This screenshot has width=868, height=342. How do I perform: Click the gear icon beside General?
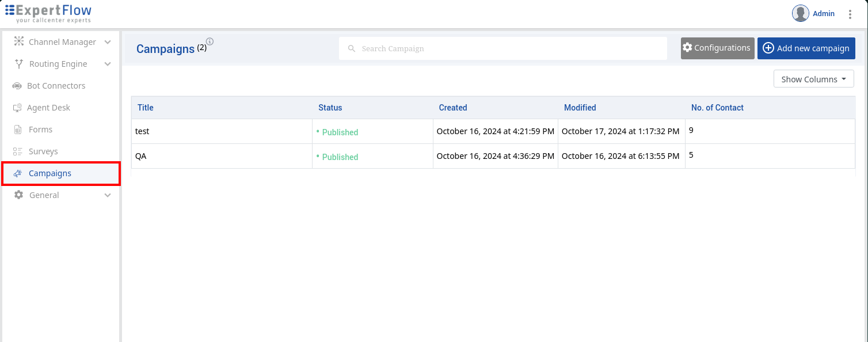click(x=18, y=195)
